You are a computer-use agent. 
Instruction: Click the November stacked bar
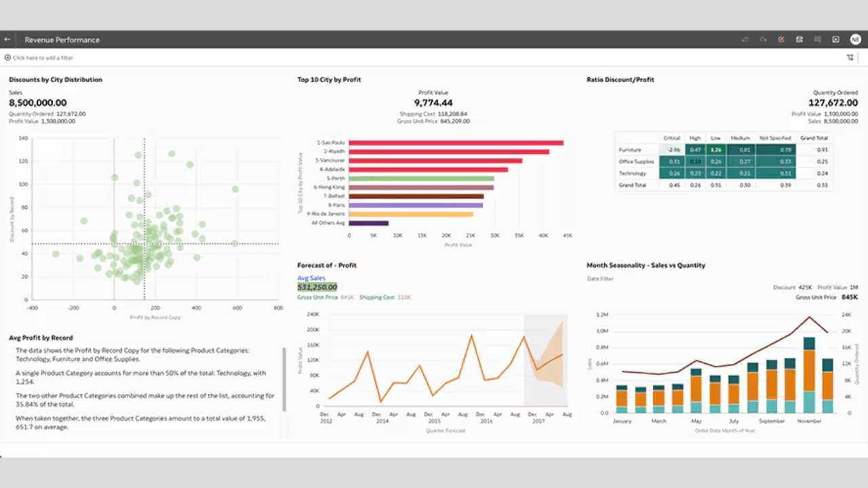(x=808, y=375)
